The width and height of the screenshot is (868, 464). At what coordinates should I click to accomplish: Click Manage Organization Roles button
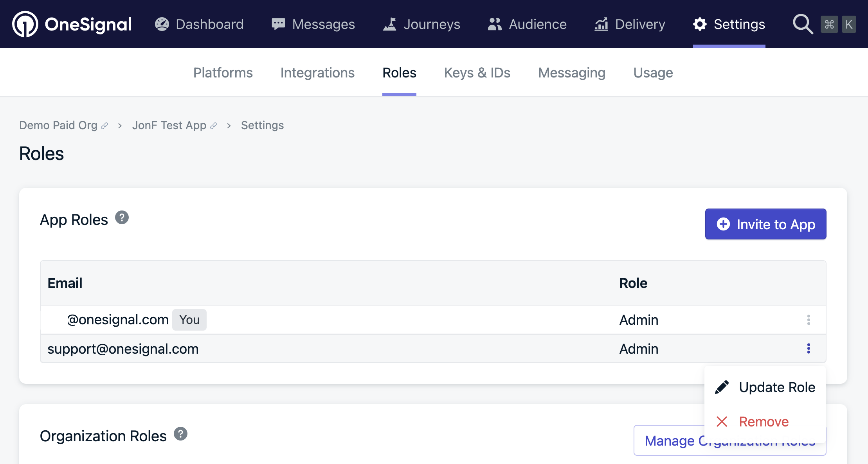click(x=669, y=441)
